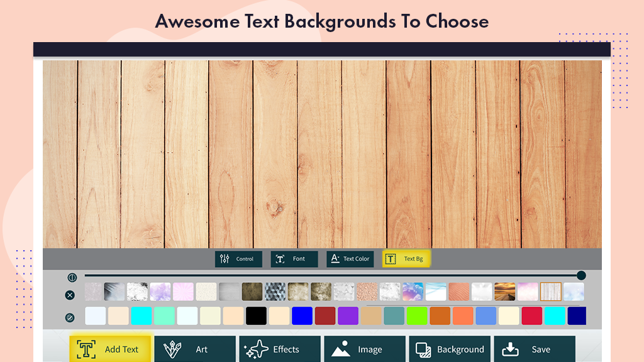Viewport: 644px width, 362px height.
Task: Choose the brick red color swatch
Action: [325, 316]
